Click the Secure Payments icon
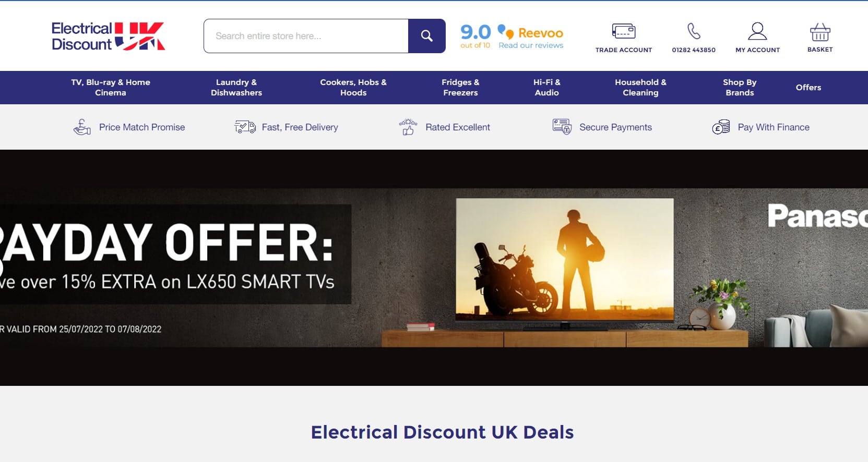The width and height of the screenshot is (868, 462). pyautogui.click(x=562, y=127)
